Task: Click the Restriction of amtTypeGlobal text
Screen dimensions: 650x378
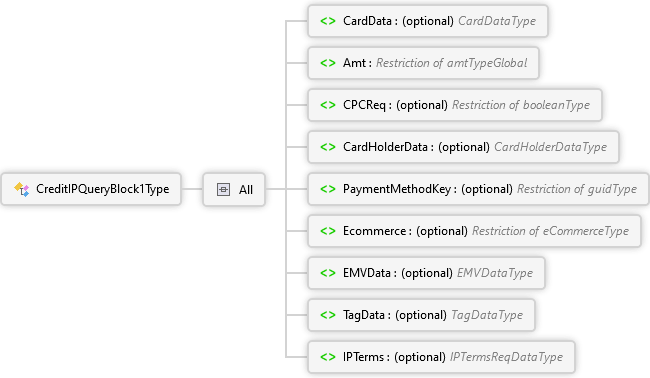Action: [x=451, y=63]
